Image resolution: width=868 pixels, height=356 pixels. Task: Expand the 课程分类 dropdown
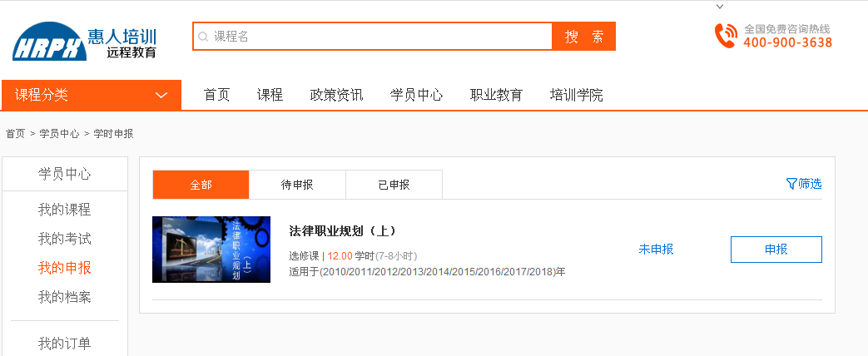coord(161,95)
